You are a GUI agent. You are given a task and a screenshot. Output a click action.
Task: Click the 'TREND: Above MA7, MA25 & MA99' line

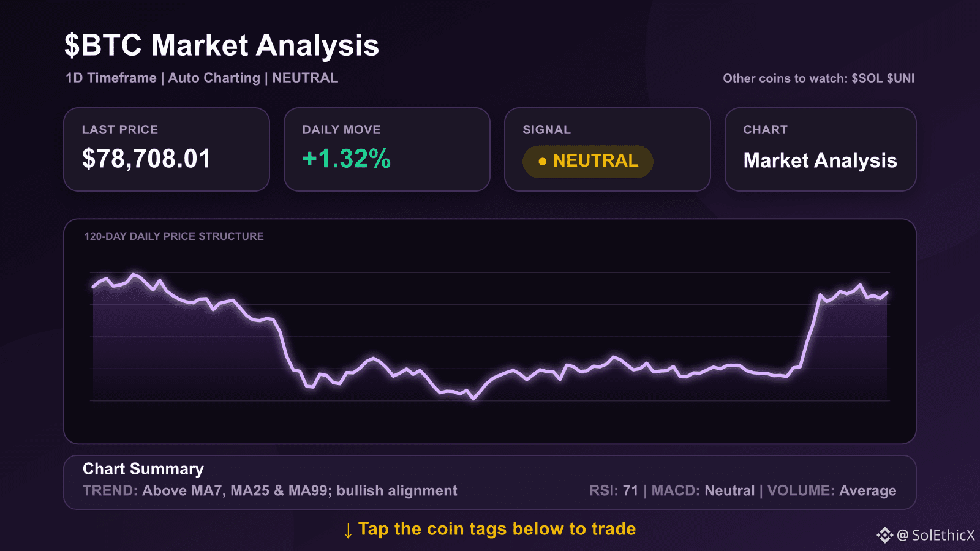(x=270, y=491)
